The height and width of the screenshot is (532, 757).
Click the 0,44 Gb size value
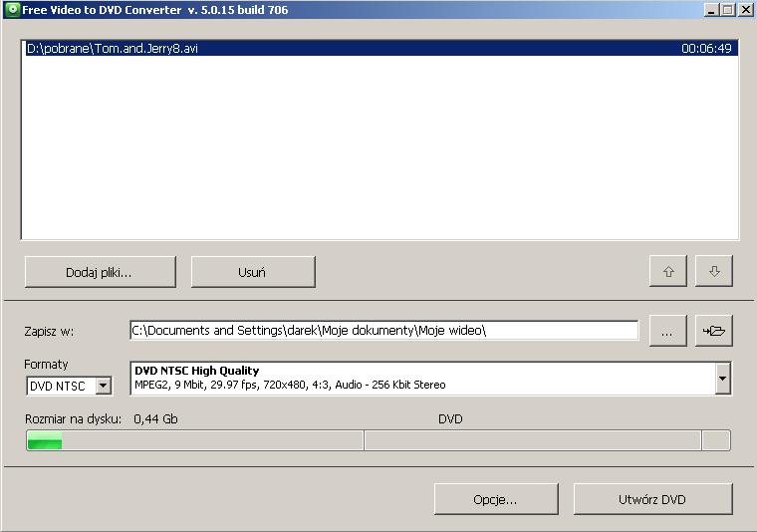coord(155,418)
